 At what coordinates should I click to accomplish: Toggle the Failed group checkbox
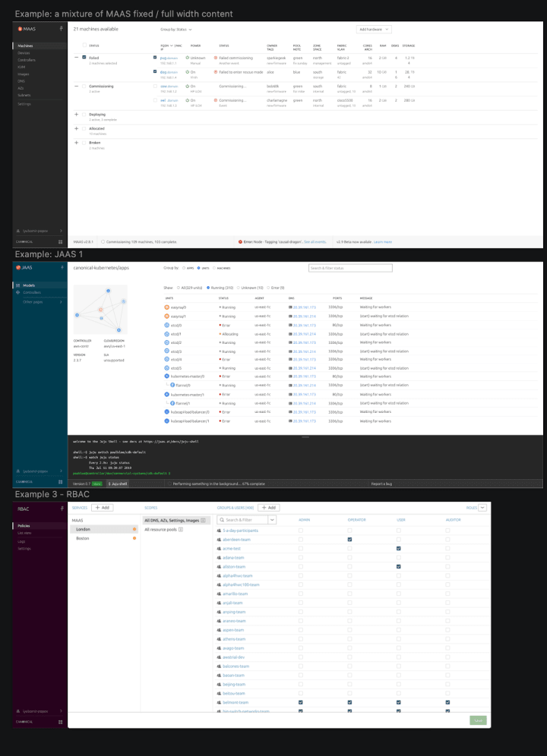84,58
